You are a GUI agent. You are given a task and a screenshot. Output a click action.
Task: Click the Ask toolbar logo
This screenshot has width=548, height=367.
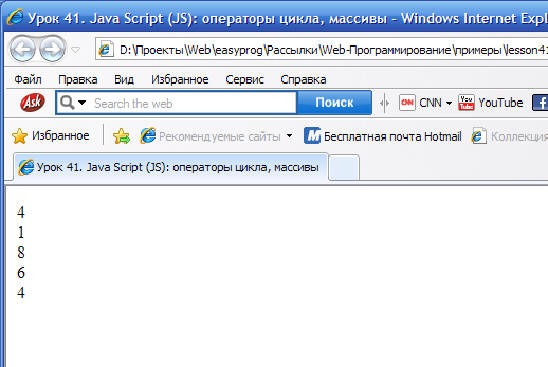(x=32, y=102)
